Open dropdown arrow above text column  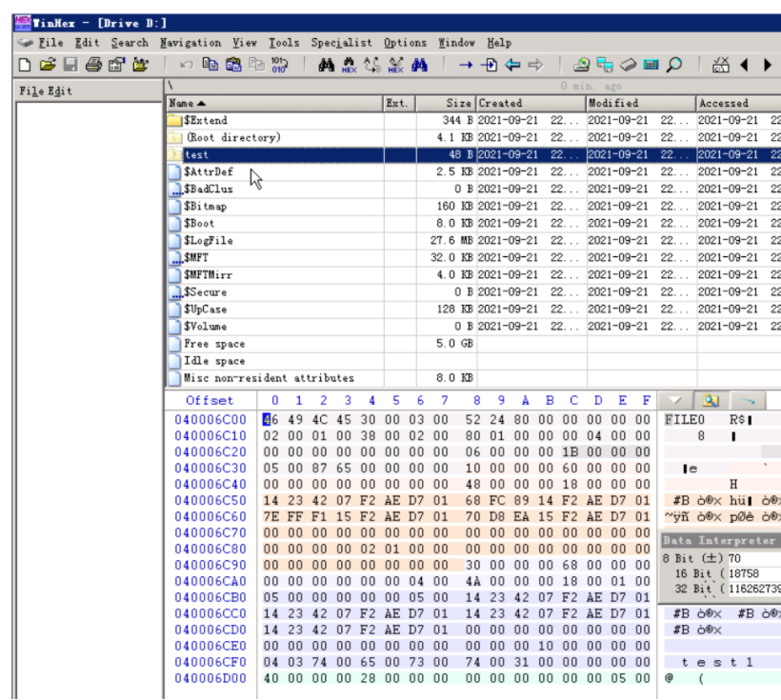pyautogui.click(x=674, y=401)
